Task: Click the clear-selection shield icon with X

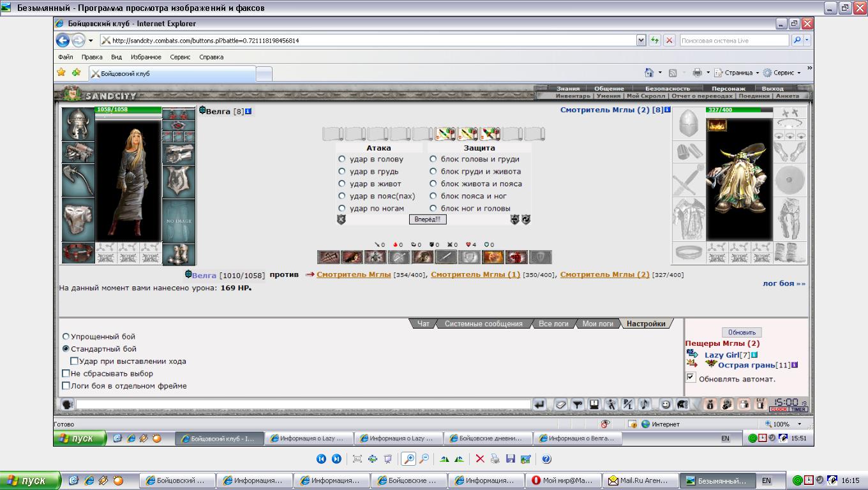Action: (341, 219)
